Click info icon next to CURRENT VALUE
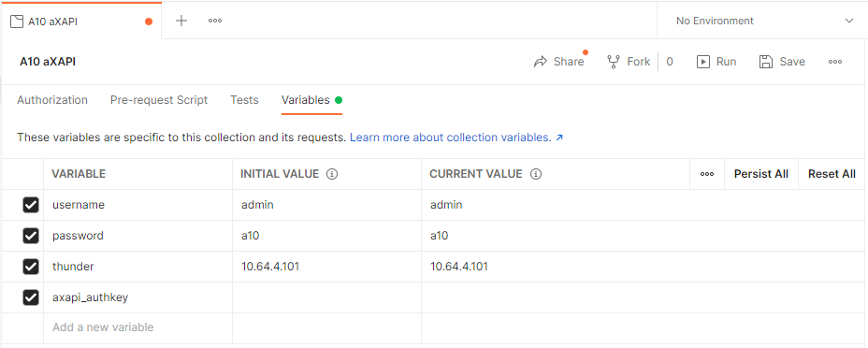This screenshot has height=348, width=868. (535, 174)
